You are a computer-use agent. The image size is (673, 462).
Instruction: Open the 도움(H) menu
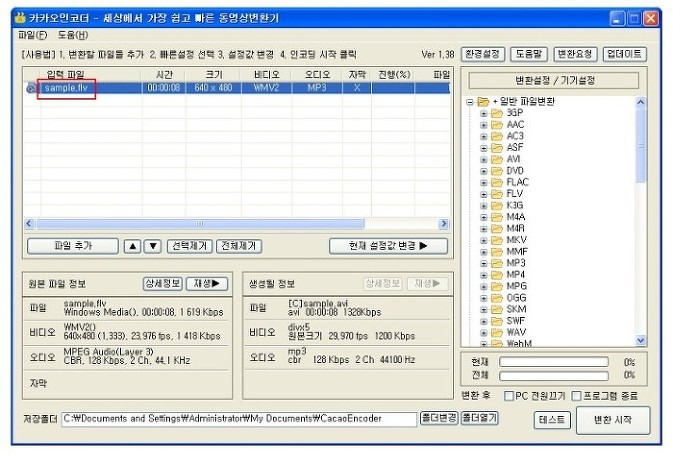(73, 35)
